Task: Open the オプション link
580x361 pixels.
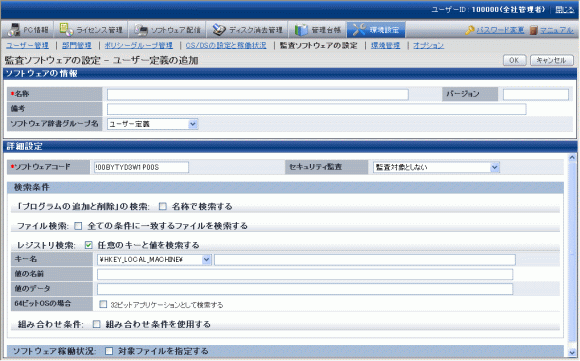Action: tap(428, 45)
